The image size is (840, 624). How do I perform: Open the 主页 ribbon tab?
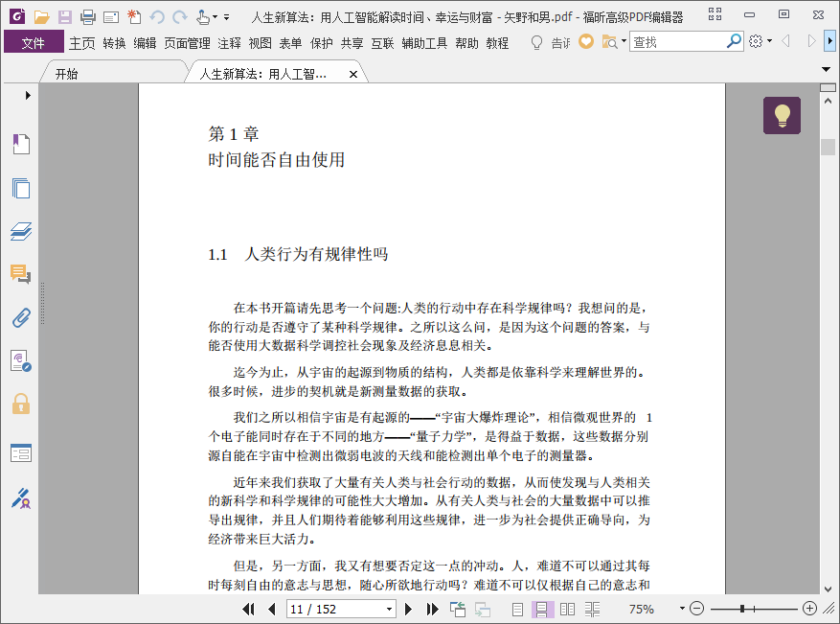(82, 43)
